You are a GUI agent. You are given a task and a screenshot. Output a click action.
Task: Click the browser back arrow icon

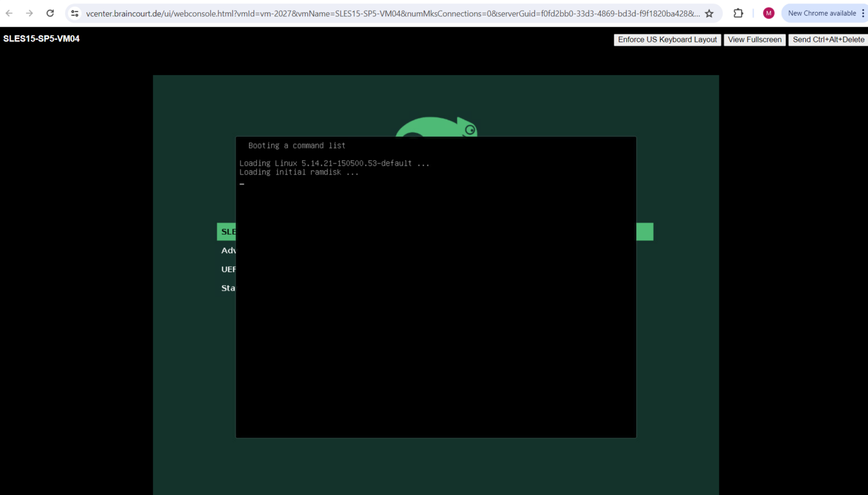pyautogui.click(x=8, y=12)
